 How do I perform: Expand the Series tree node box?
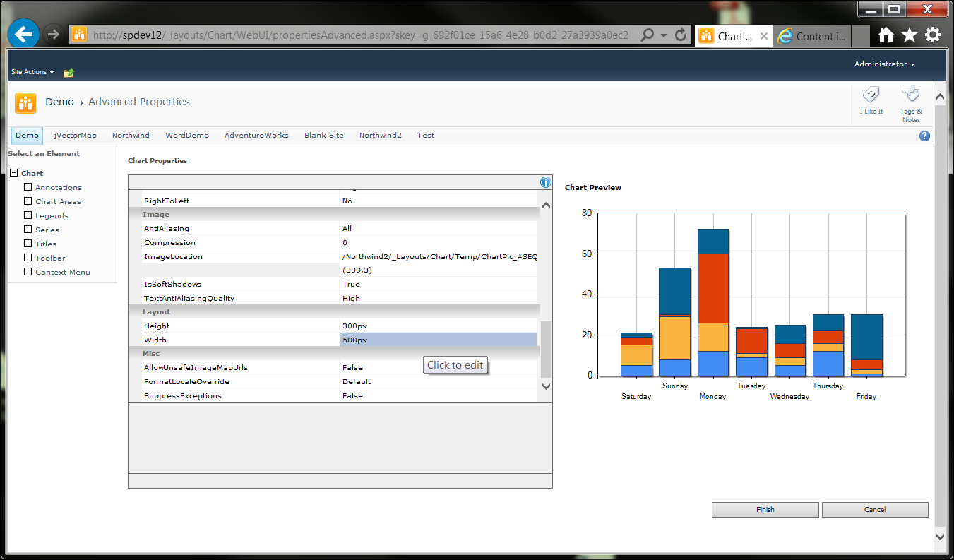coord(28,230)
